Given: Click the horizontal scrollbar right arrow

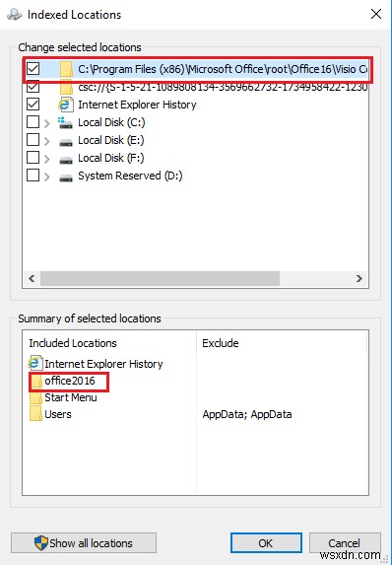Looking at the screenshot, I should coord(359,278).
